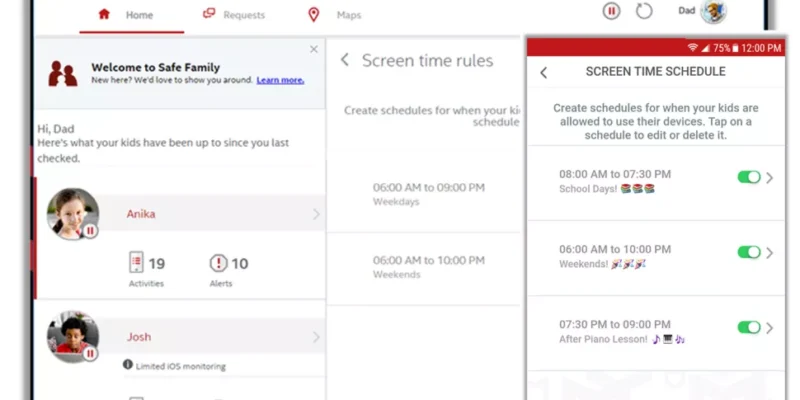Open the Maps tab
Viewport: 800px width, 400px height.
(x=336, y=15)
